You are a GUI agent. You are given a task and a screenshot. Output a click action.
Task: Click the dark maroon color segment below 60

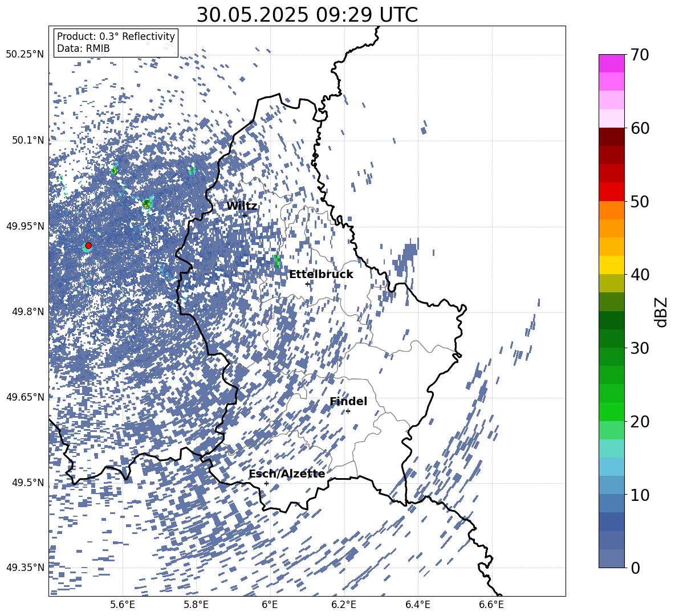click(x=611, y=137)
